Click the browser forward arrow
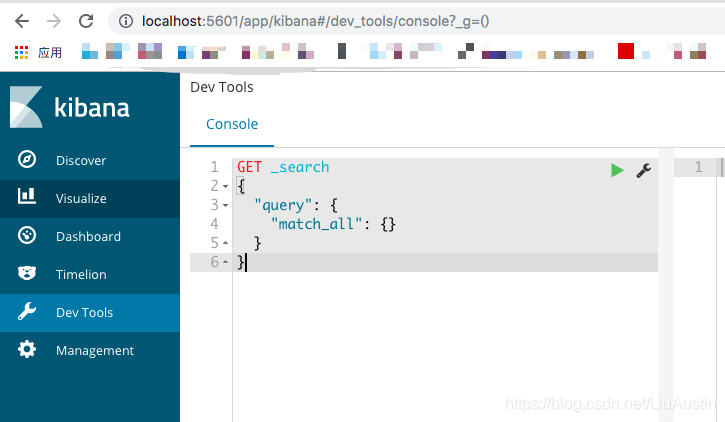Image resolution: width=725 pixels, height=422 pixels. coord(54,21)
